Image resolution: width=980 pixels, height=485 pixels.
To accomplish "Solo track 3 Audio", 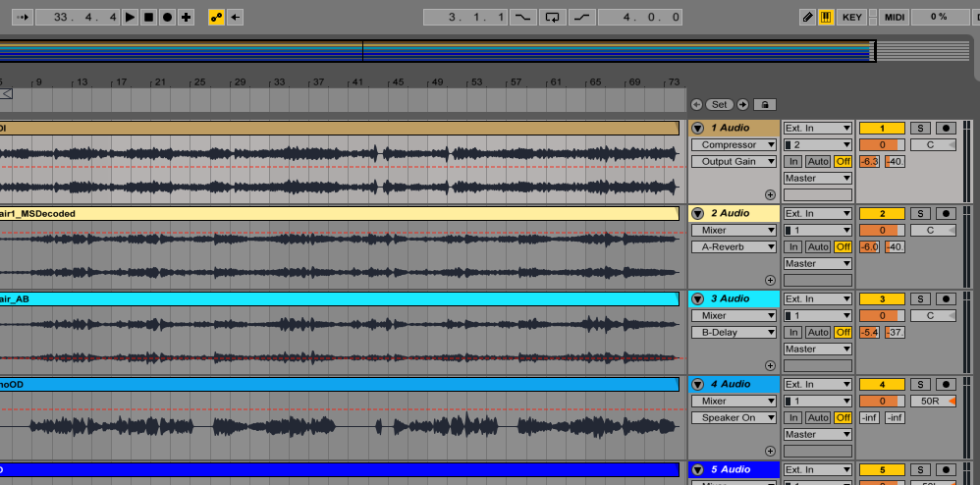I will click(x=920, y=298).
